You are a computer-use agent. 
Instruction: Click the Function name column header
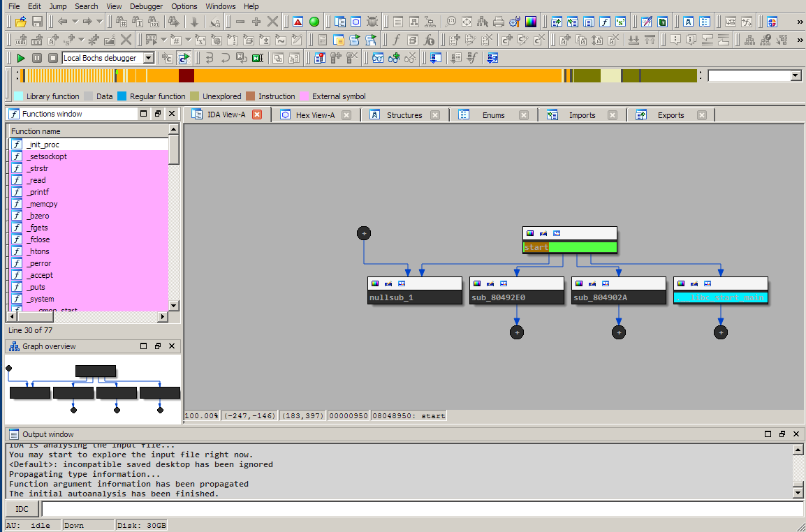[x=89, y=131]
